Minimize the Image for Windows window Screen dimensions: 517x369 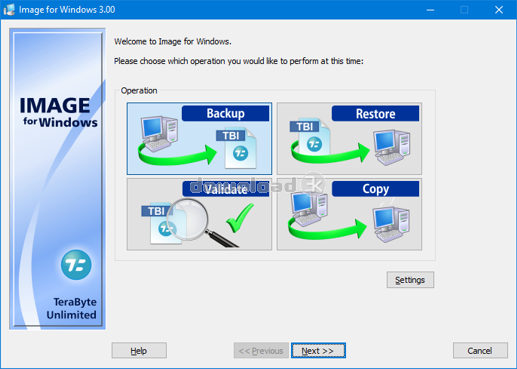click(x=430, y=10)
